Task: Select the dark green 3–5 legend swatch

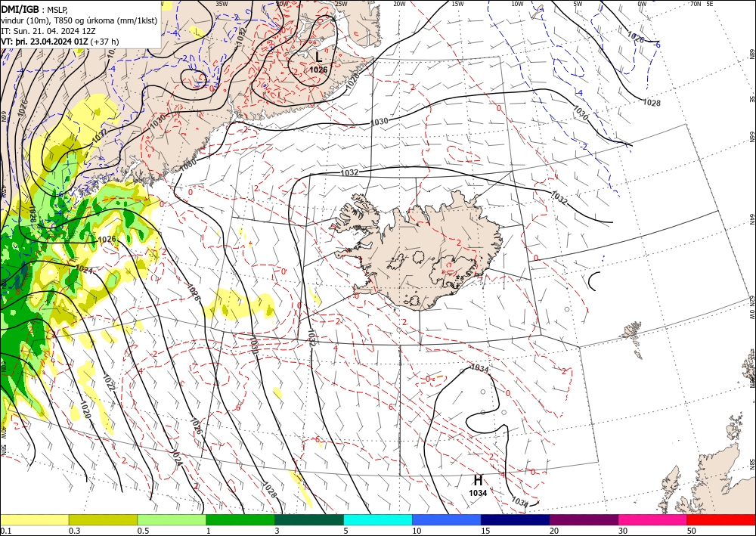Action: click(x=309, y=519)
